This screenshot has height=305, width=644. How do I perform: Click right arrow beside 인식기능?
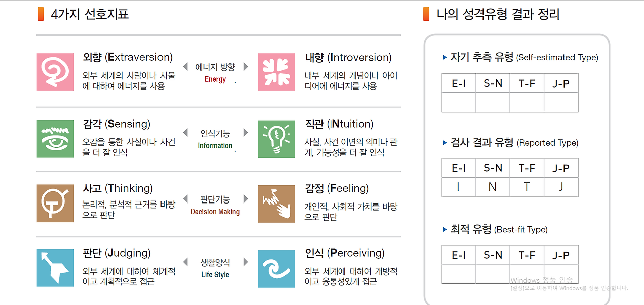click(246, 133)
